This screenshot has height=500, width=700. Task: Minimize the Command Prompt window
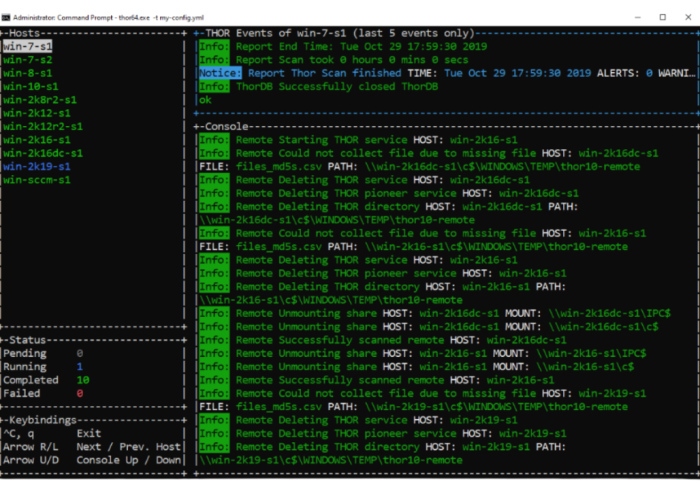click(638, 17)
